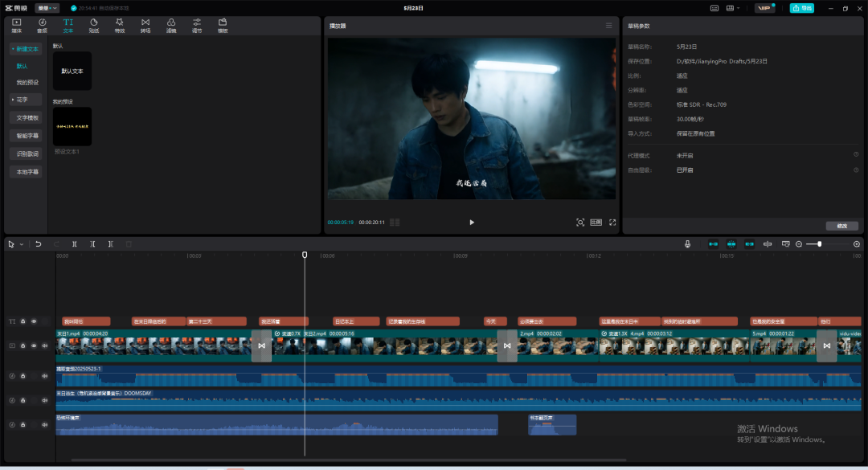Click the timeline zoom slider handle
The width and height of the screenshot is (868, 470).
(x=819, y=244)
